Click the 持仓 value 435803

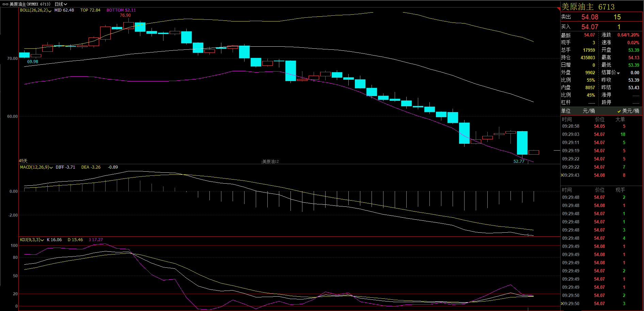588,58
